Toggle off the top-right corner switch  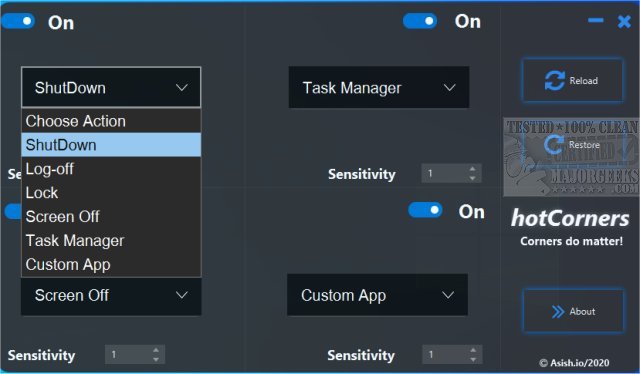pyautogui.click(x=420, y=21)
